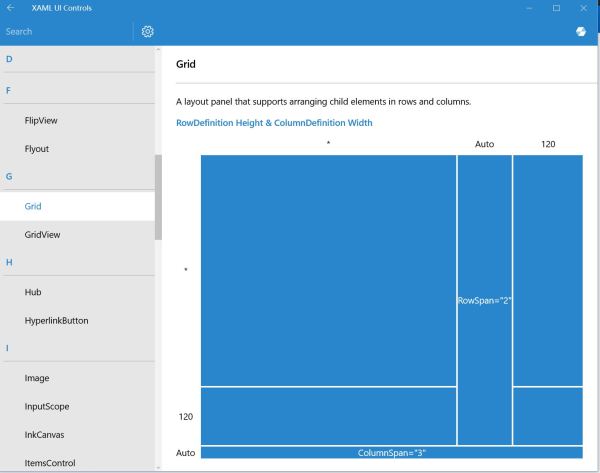Open settings with the gear icon
Screen dimensions: 600x473
[147, 31]
